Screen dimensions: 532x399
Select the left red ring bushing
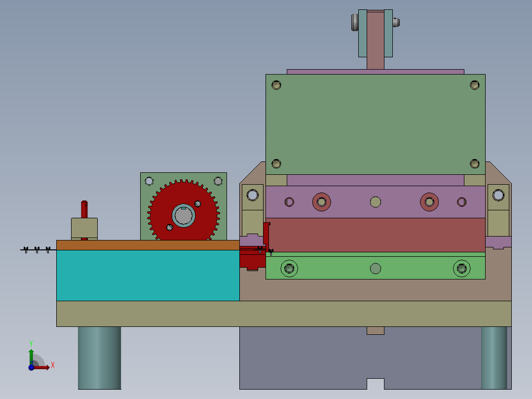322,202
